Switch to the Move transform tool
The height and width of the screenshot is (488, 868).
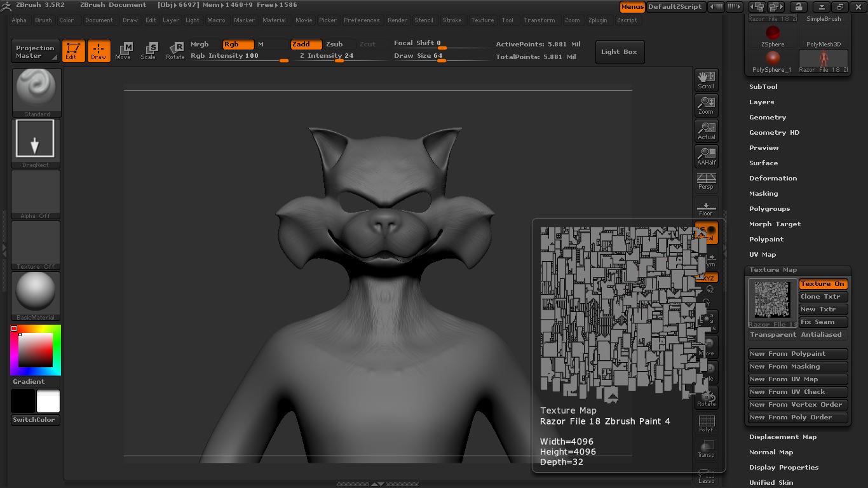(x=123, y=51)
